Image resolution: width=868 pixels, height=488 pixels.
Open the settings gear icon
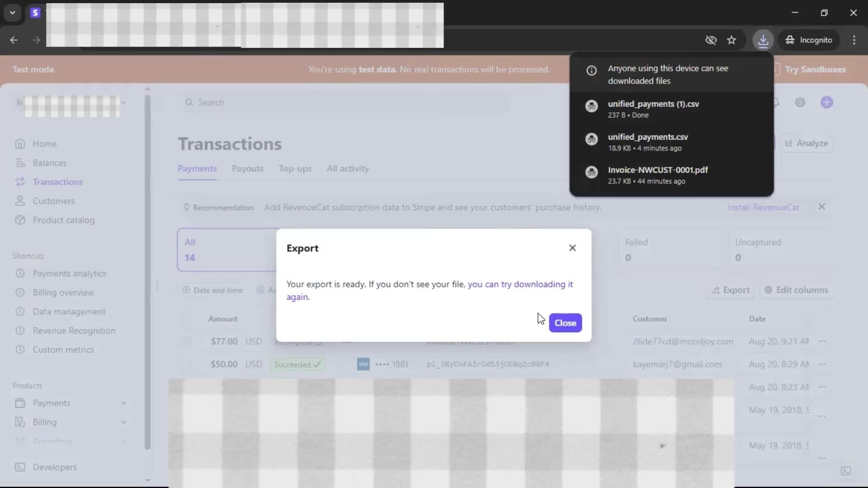(800, 103)
